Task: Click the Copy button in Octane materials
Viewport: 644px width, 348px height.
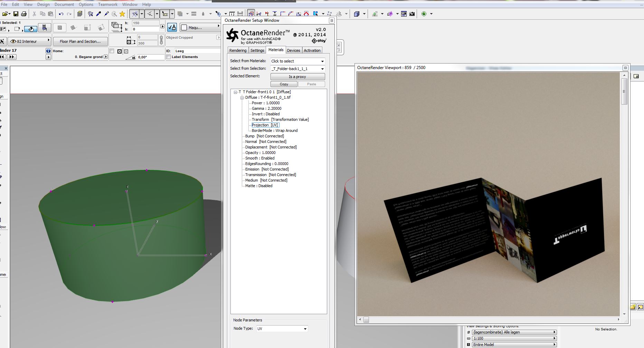Action: tap(284, 84)
